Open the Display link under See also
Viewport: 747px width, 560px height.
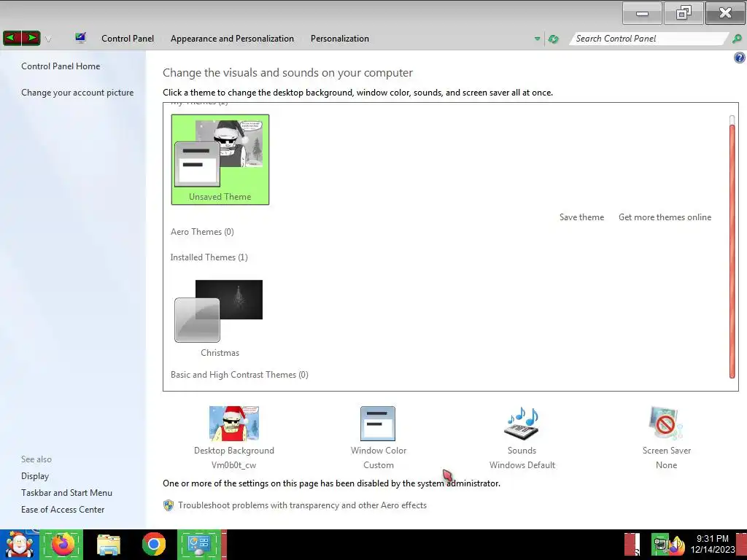35,476
